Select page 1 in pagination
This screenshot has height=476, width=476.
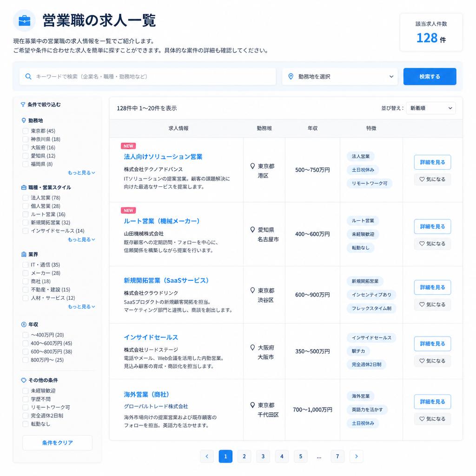[225, 456]
